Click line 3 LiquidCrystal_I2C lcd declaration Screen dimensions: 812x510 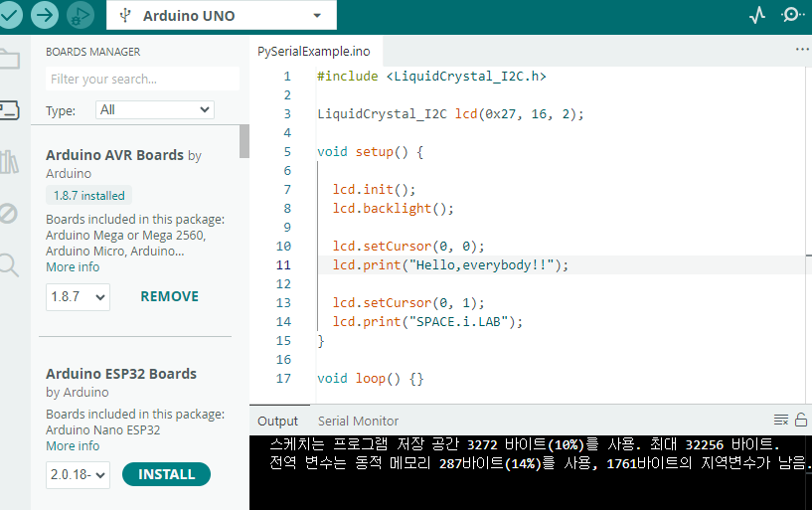[x=450, y=114]
